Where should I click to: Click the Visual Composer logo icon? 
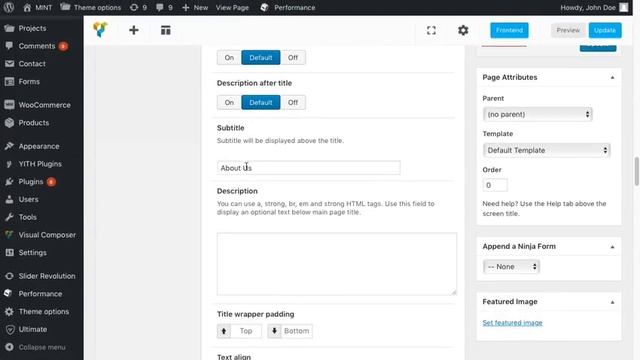tap(100, 30)
